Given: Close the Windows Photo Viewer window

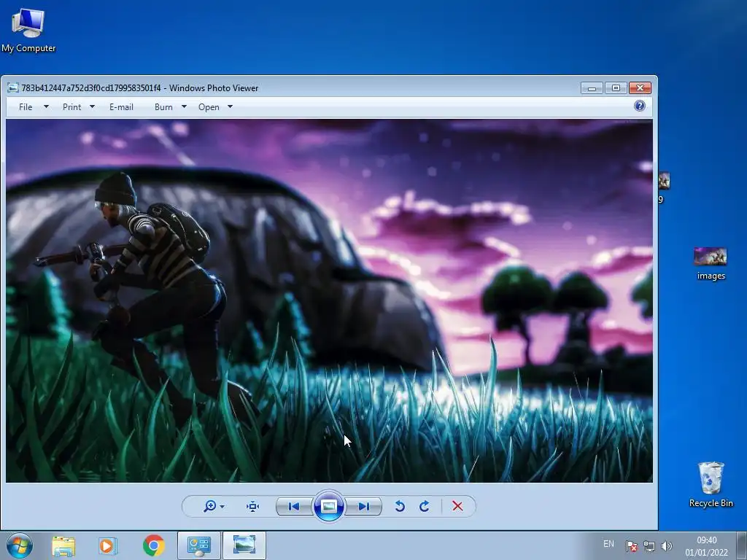Looking at the screenshot, I should [640, 88].
